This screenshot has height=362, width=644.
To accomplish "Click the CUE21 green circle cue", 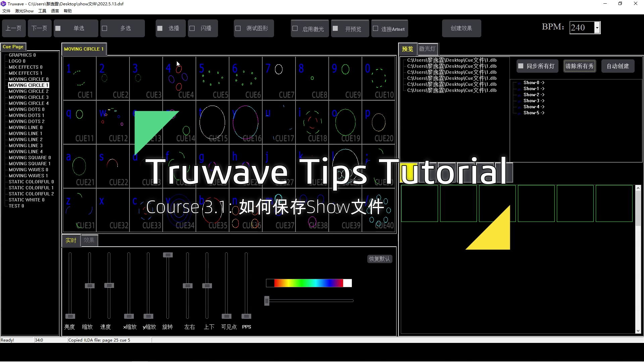I will 79,166.
